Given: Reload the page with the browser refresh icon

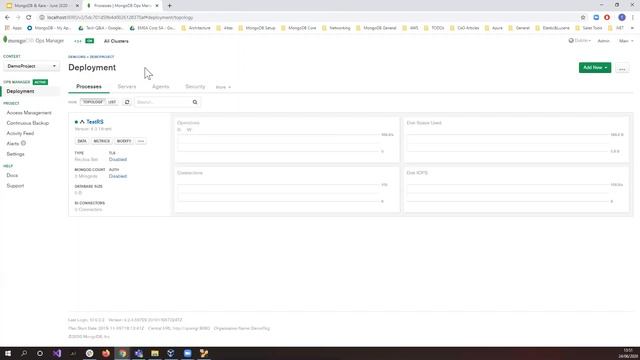Looking at the screenshot, I should pos(29,17).
